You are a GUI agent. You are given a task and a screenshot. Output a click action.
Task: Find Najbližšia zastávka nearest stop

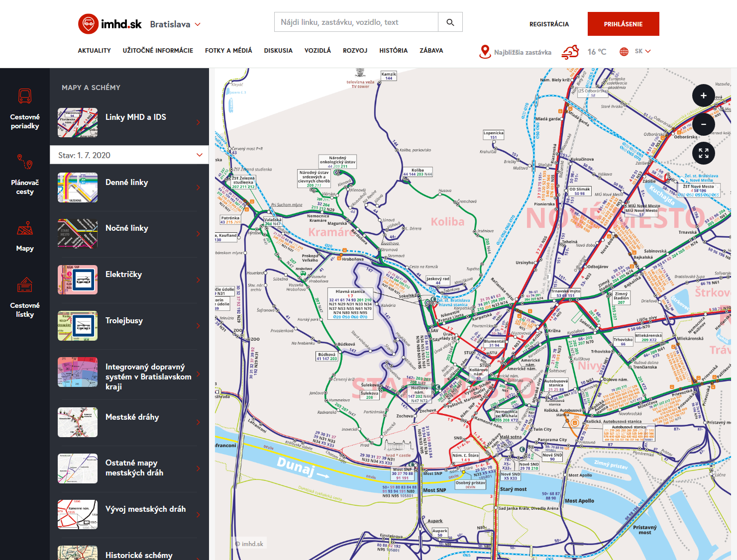[516, 52]
